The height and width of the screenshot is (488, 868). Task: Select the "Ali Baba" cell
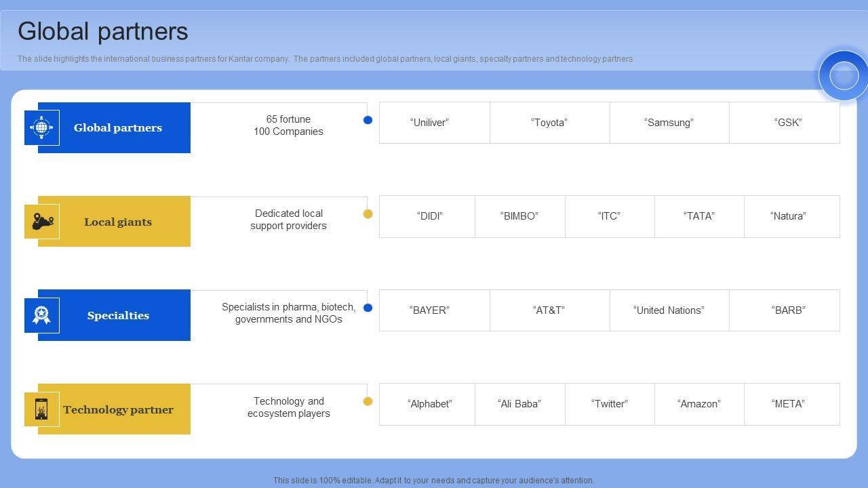[x=520, y=405]
